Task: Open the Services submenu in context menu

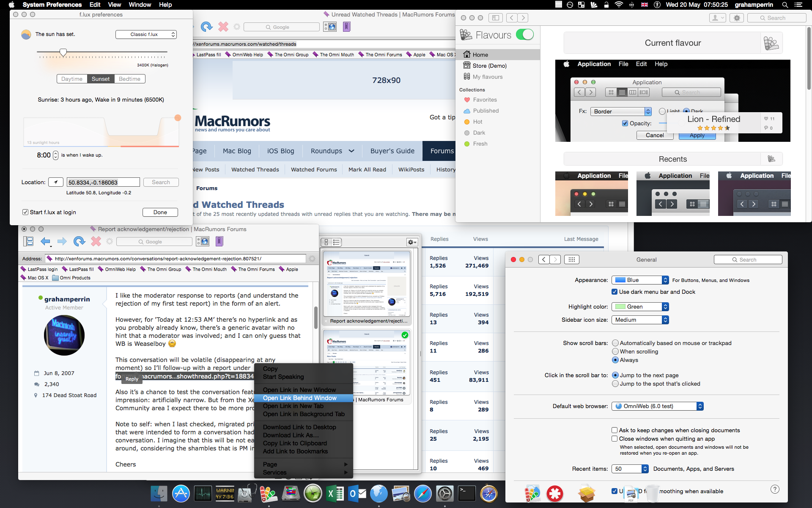Action: (x=304, y=472)
